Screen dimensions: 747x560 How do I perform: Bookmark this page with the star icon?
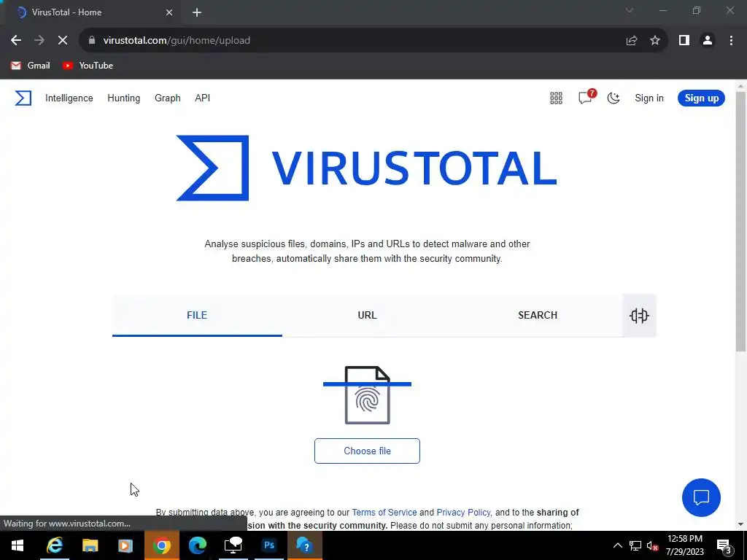click(x=655, y=41)
